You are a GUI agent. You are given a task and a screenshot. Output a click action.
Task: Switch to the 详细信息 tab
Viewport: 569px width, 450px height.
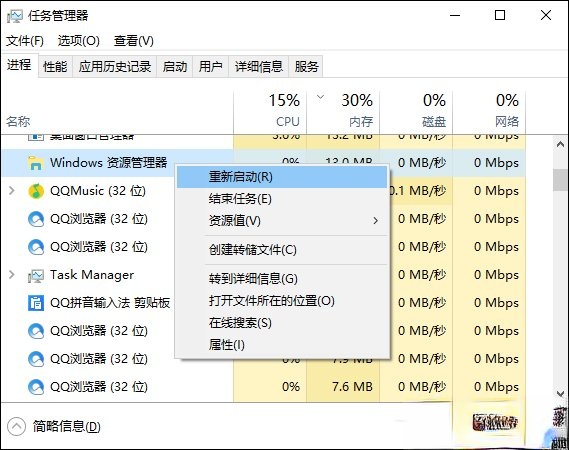pos(258,66)
